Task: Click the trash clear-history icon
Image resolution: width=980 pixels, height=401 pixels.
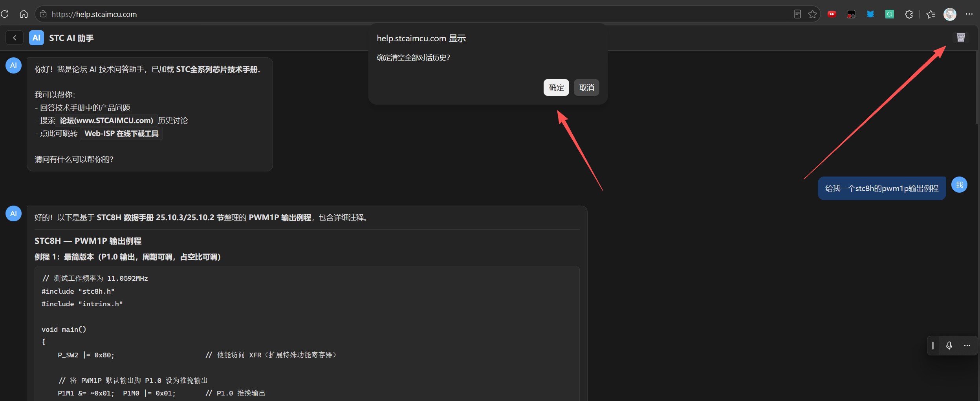Action: click(961, 37)
